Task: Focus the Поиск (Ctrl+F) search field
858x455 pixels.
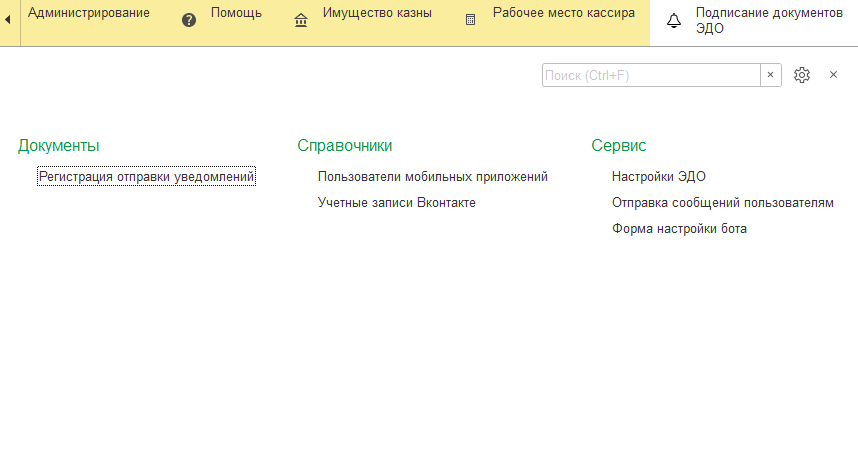Action: 651,75
